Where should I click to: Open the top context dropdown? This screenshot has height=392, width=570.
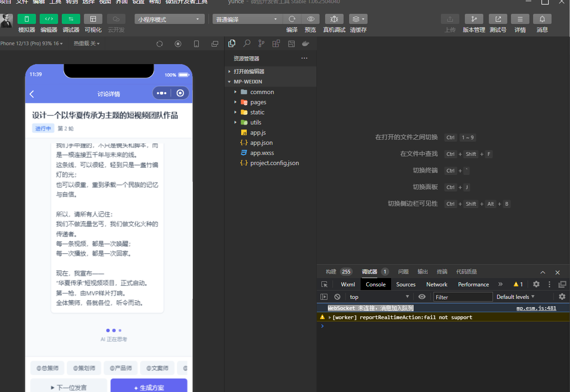pos(380,297)
